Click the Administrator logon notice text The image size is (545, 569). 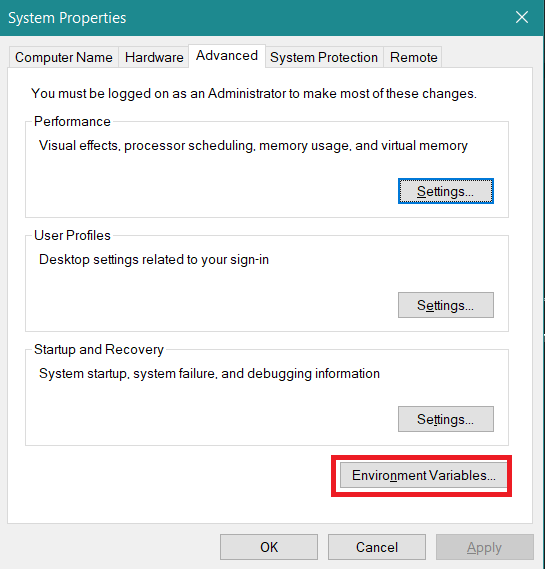254,94
